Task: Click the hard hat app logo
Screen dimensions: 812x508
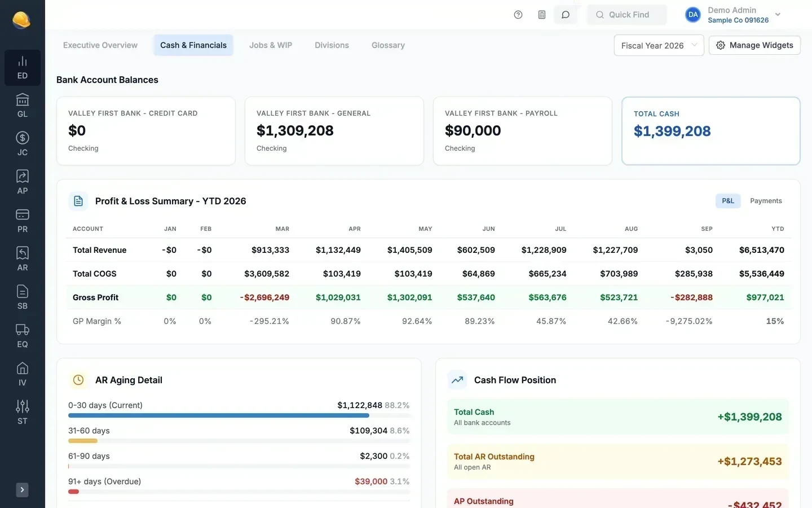Action: coord(21,20)
